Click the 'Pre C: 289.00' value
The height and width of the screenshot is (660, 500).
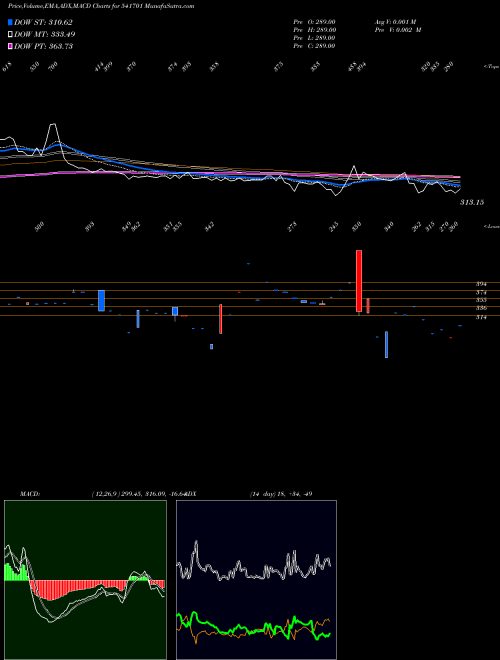point(314,46)
